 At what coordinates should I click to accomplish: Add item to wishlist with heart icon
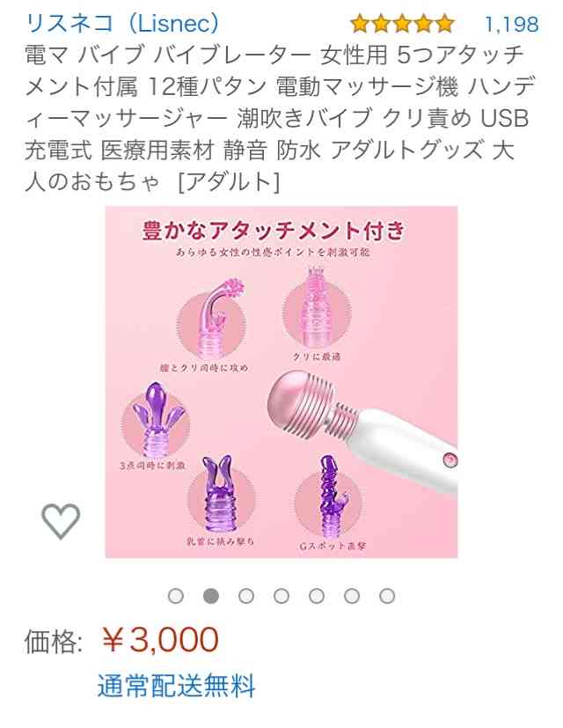[61, 521]
